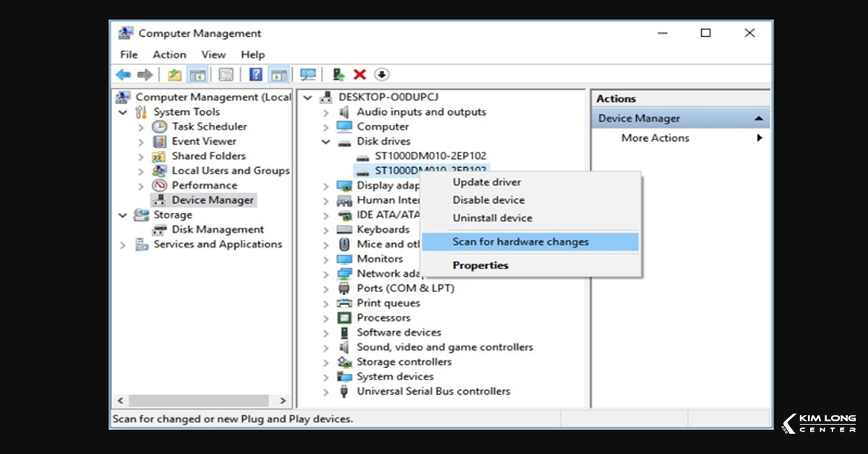Collapse the Disk drives category
This screenshot has height=454, width=868.
(x=326, y=142)
